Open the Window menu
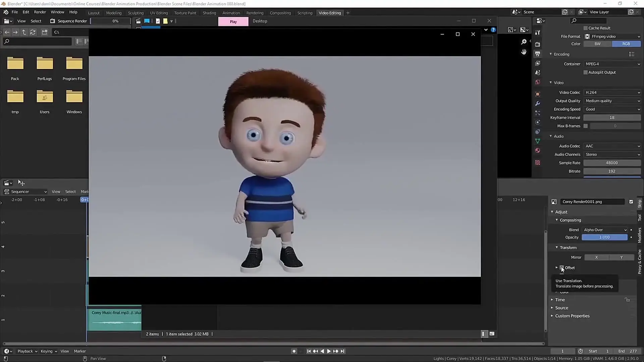This screenshot has height=362, width=644. click(57, 12)
